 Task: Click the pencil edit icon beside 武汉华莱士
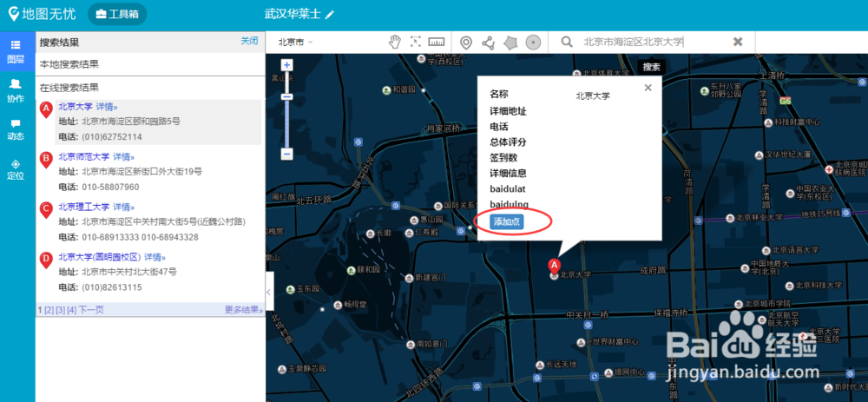pyautogui.click(x=330, y=15)
